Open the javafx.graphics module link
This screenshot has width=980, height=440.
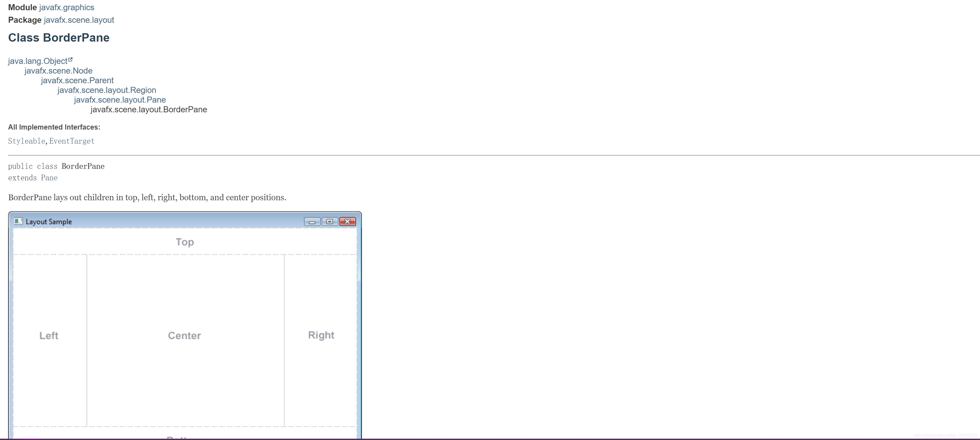(67, 8)
